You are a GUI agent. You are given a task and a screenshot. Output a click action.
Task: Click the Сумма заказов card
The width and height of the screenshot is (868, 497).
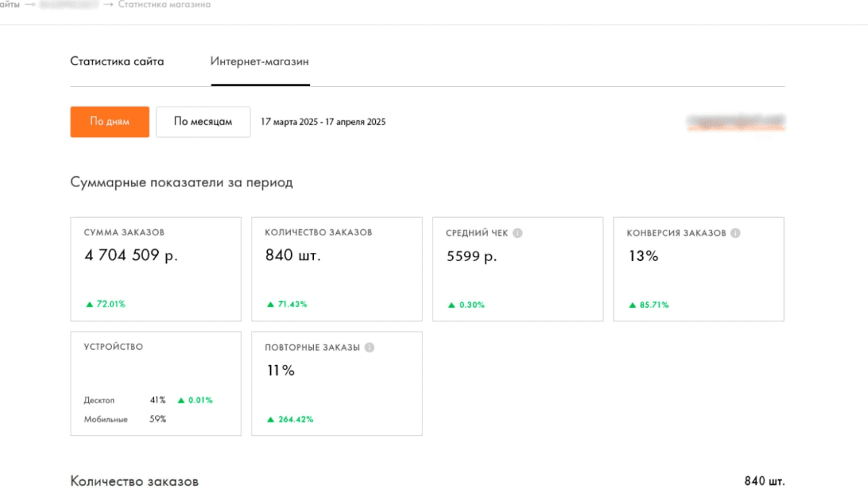pos(156,269)
